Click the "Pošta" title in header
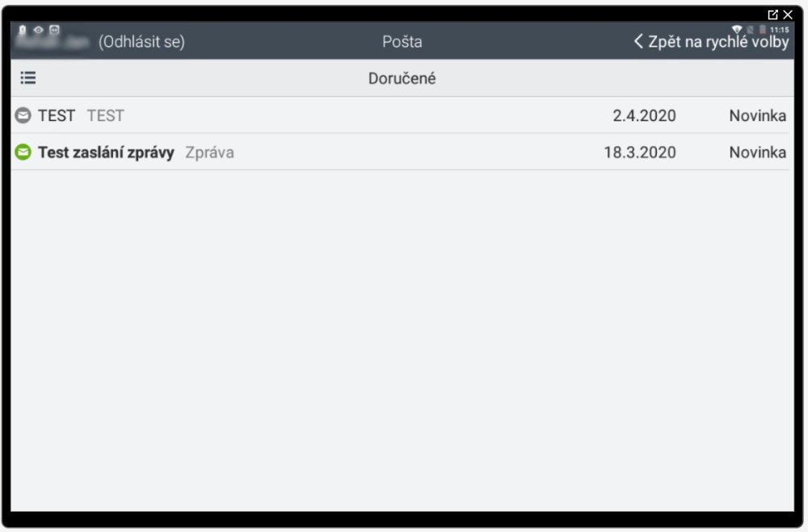The image size is (808, 532). 402,42
